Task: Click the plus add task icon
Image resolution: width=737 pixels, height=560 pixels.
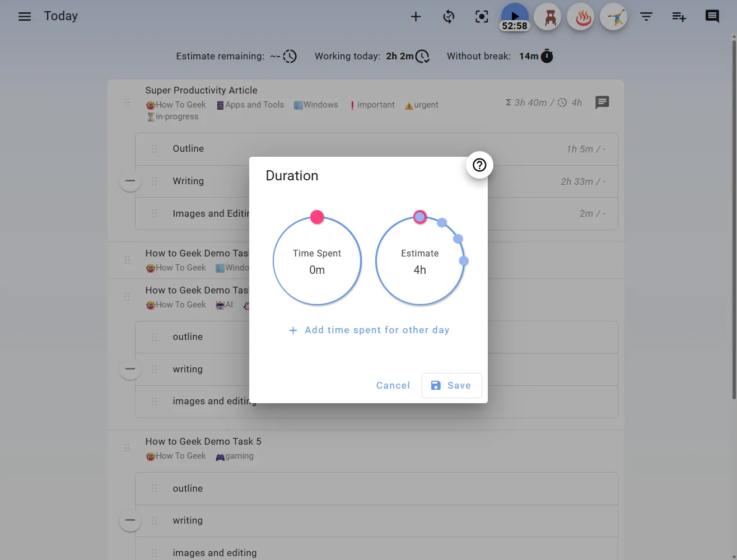Action: (416, 17)
